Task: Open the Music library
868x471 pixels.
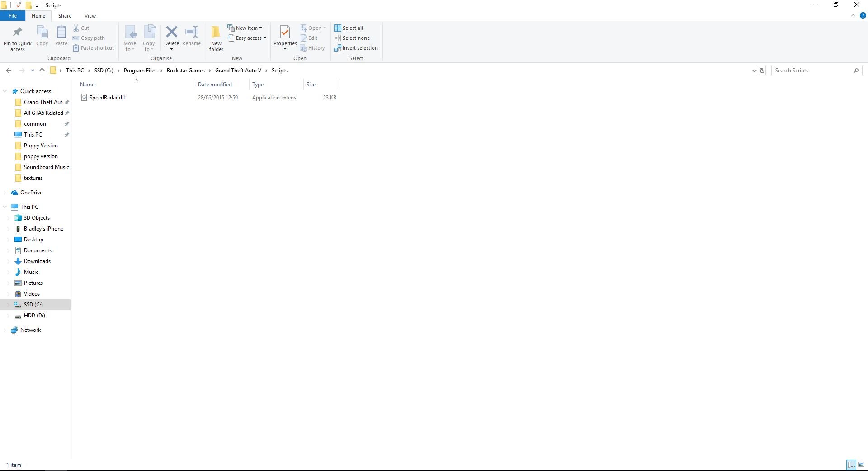Action: click(31, 272)
